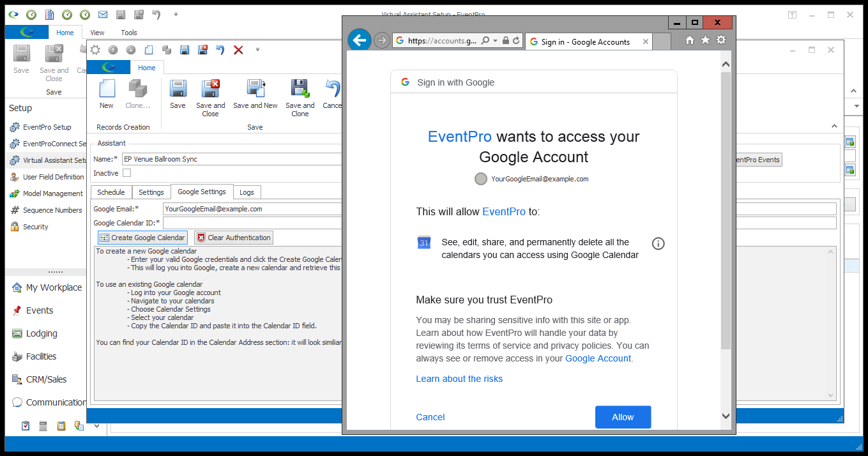Click red X delete icon in quick toolbar
This screenshot has width=868, height=456.
(x=238, y=50)
